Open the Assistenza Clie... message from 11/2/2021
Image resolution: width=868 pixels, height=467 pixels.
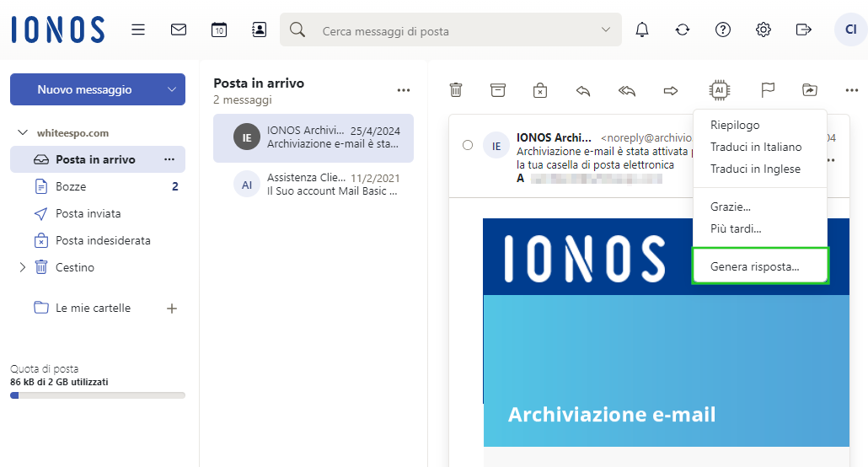click(313, 185)
